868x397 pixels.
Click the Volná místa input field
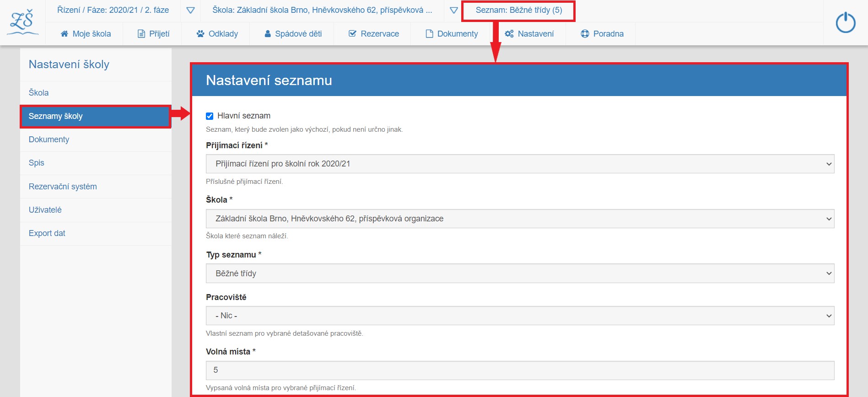coord(520,370)
